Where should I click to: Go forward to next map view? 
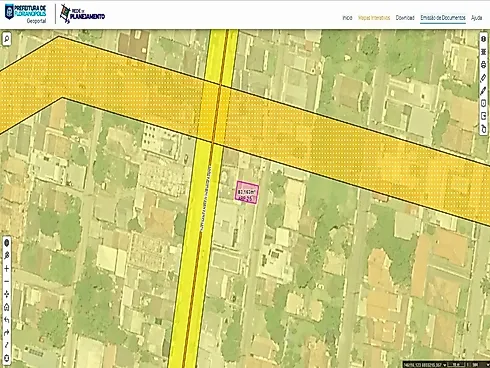(x=7, y=333)
